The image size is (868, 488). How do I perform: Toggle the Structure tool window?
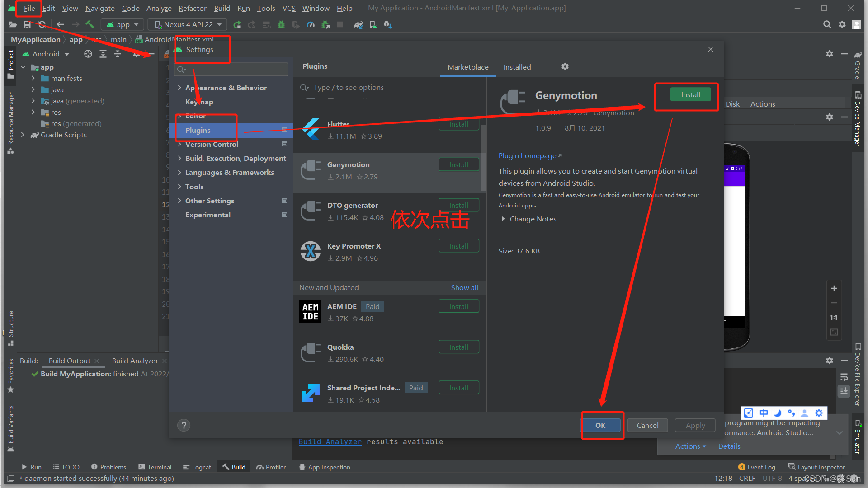10,328
